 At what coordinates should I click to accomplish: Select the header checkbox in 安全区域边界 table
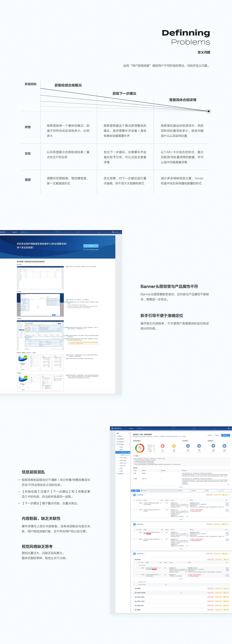click(x=134, y=530)
